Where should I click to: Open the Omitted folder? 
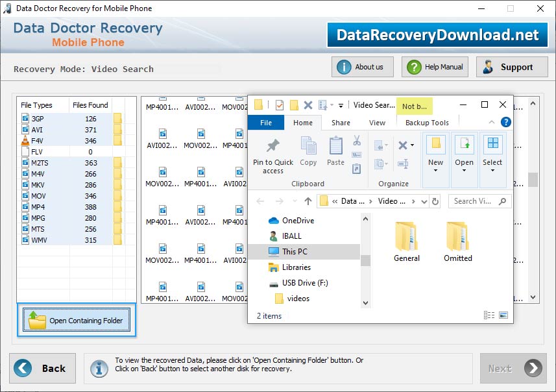(x=458, y=242)
